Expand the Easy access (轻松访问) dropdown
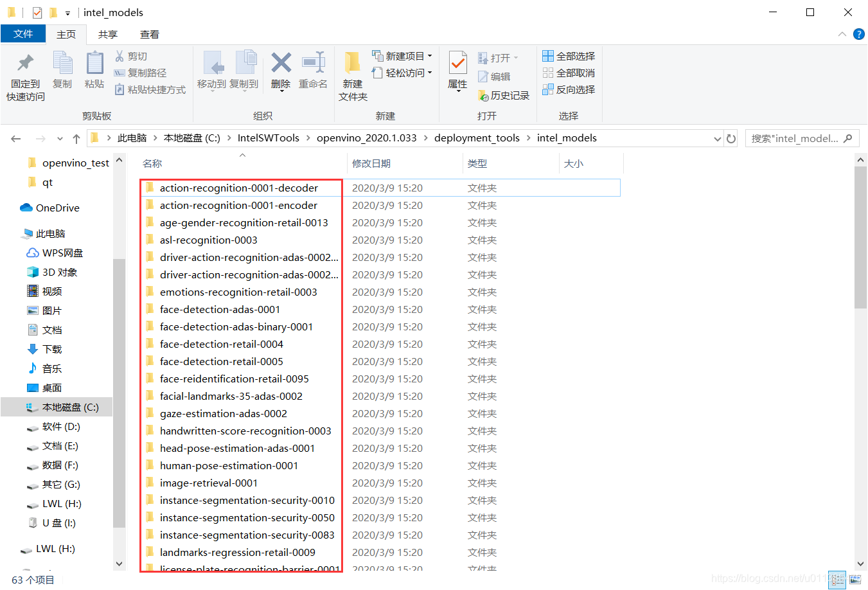 click(x=430, y=73)
